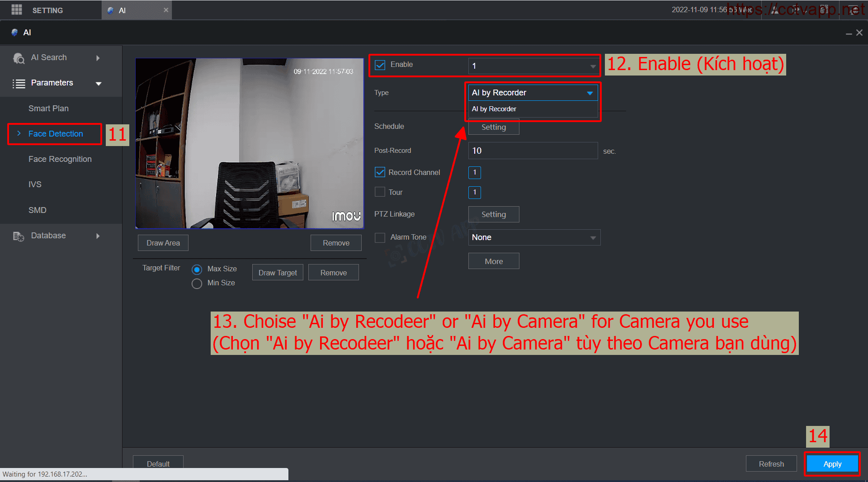
Task: Open the main menu grid icon
Action: [17, 9]
